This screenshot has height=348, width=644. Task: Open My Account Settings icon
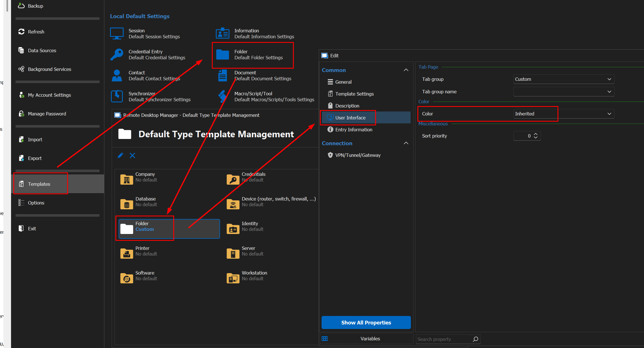tap(21, 95)
